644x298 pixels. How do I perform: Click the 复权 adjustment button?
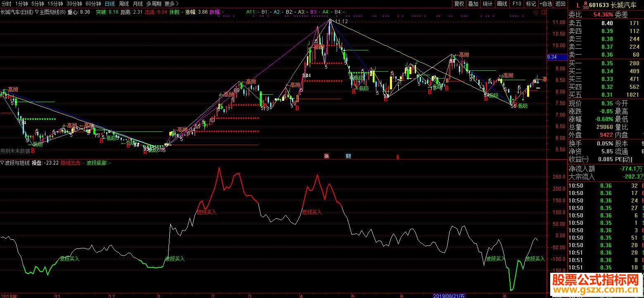click(459, 4)
